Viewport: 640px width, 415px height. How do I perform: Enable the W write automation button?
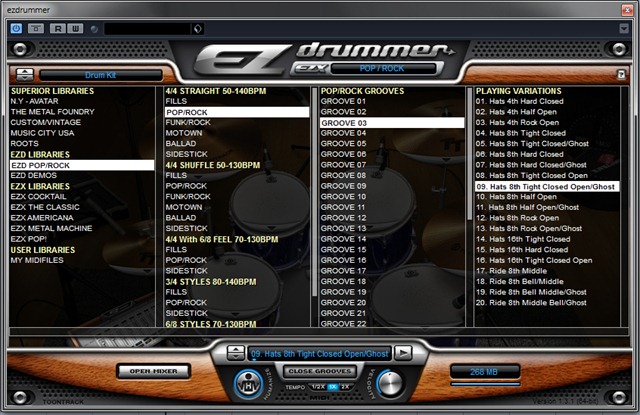pos(75,29)
